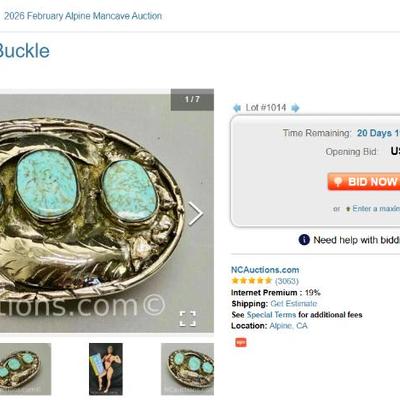Open Special Terms link
Image resolution: width=400 pixels, height=400 pixels.
coord(271,315)
